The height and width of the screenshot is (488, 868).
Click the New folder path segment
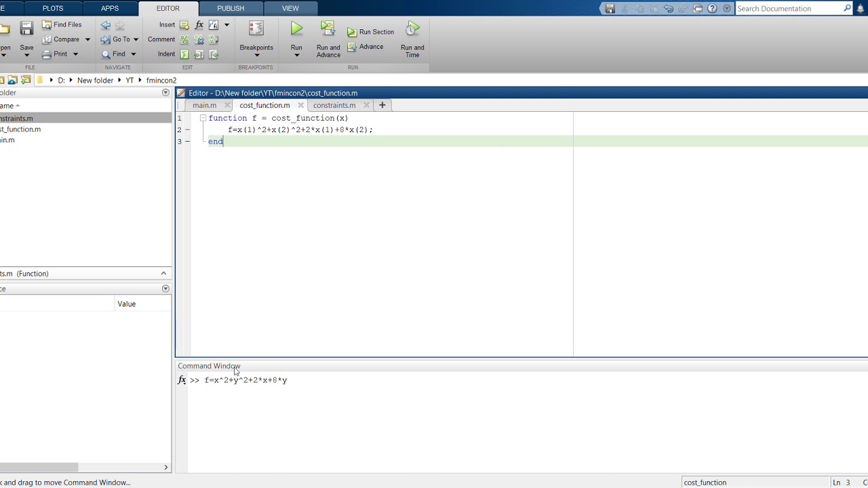tap(95, 80)
